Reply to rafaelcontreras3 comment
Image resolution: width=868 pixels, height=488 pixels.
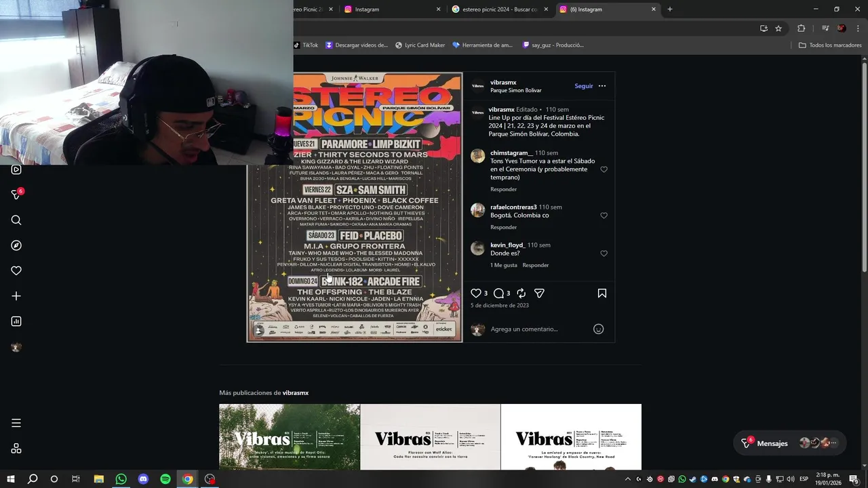tap(504, 227)
